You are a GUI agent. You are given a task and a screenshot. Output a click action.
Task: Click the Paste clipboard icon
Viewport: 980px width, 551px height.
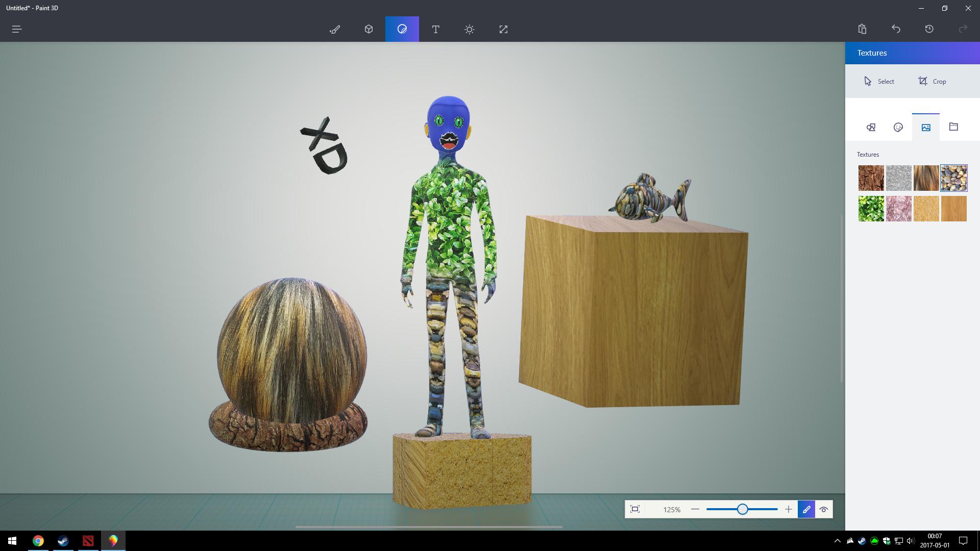[x=862, y=29]
